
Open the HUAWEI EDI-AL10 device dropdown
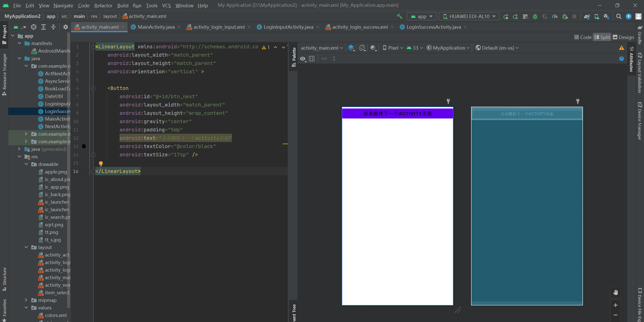click(x=469, y=16)
